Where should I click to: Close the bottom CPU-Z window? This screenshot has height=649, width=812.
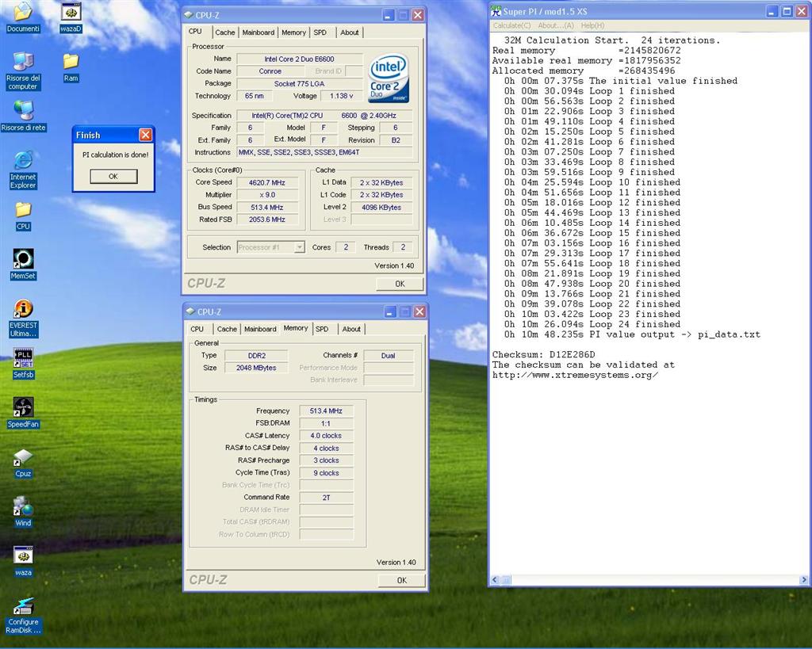coord(419,311)
